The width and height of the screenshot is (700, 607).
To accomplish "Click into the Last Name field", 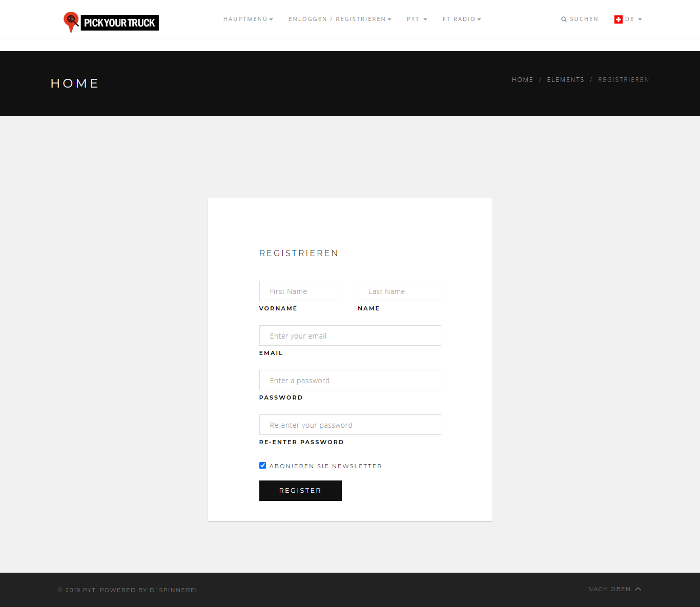I will point(399,291).
